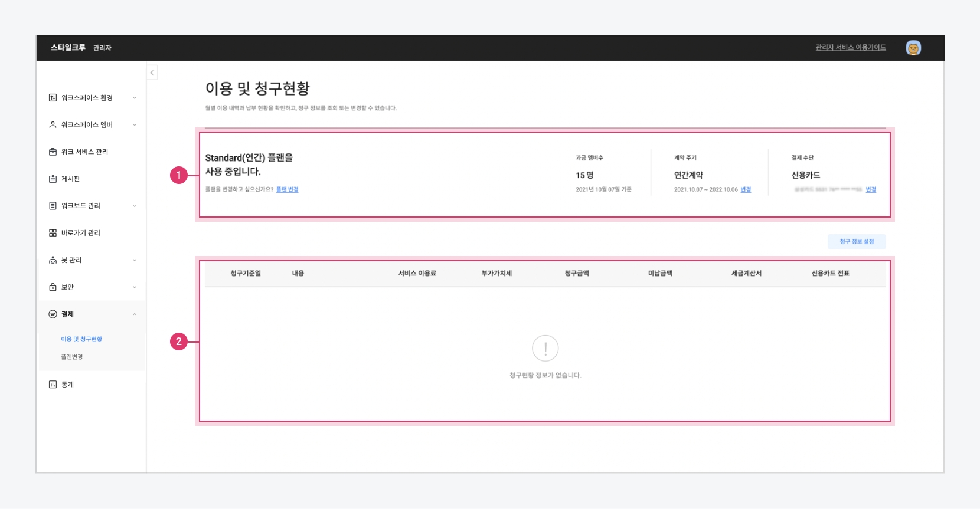Click the 플랜 변경 link
This screenshot has width=980, height=509.
click(x=288, y=189)
